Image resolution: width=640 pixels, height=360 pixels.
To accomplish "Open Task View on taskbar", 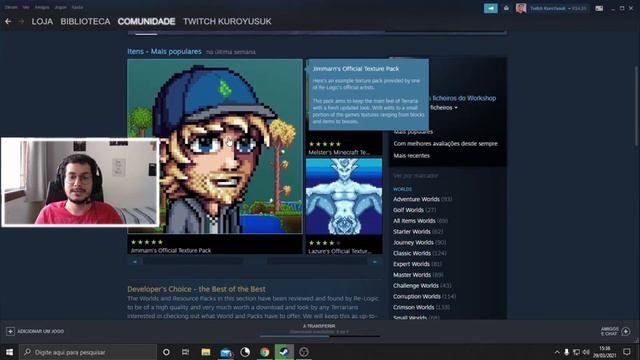I will click(x=185, y=352).
